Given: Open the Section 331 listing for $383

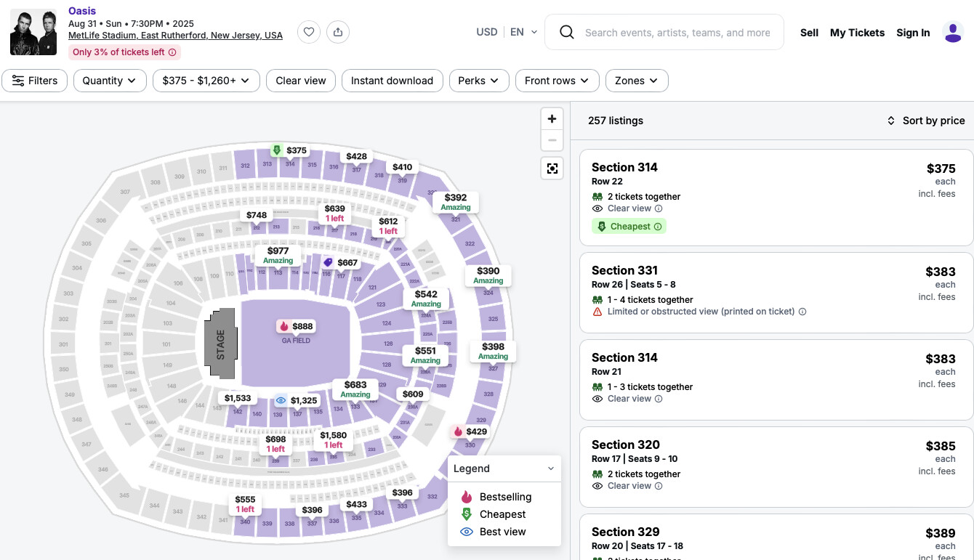Looking at the screenshot, I should tap(776, 293).
